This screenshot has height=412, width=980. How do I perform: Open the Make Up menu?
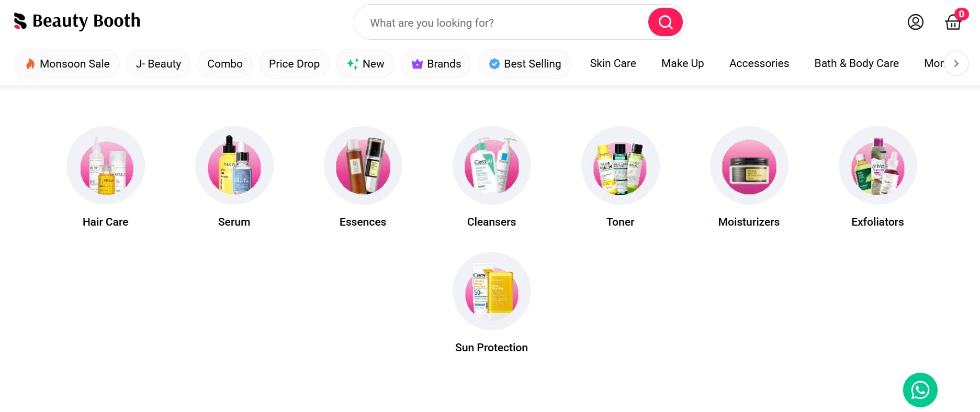point(682,63)
